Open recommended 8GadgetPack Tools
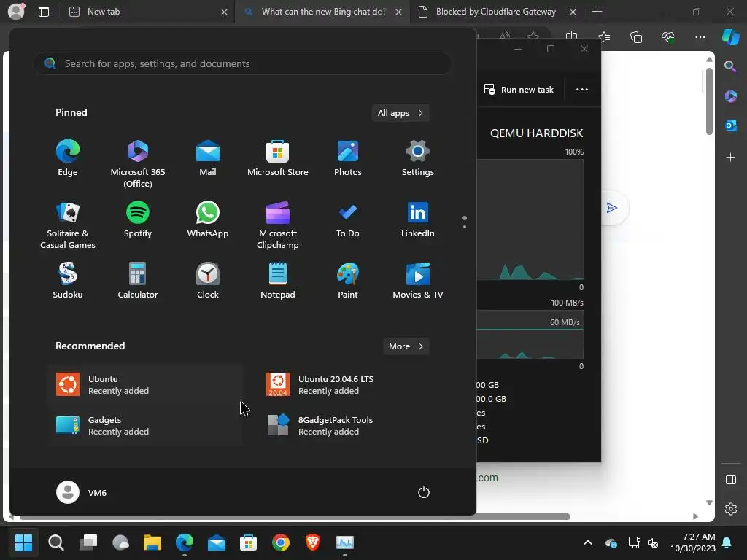The width and height of the screenshot is (747, 560). coord(355,426)
